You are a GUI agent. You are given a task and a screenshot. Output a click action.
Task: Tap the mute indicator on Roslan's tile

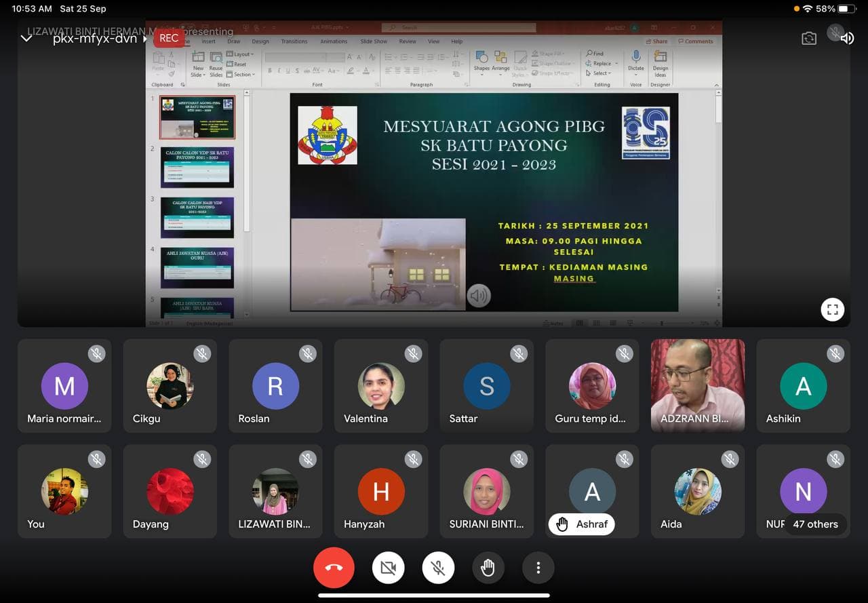click(308, 353)
